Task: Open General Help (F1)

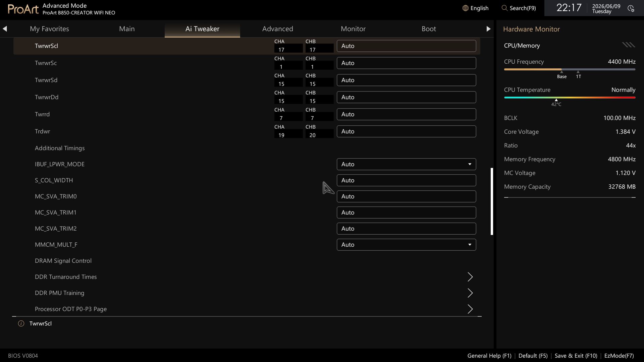Action: tap(489, 356)
